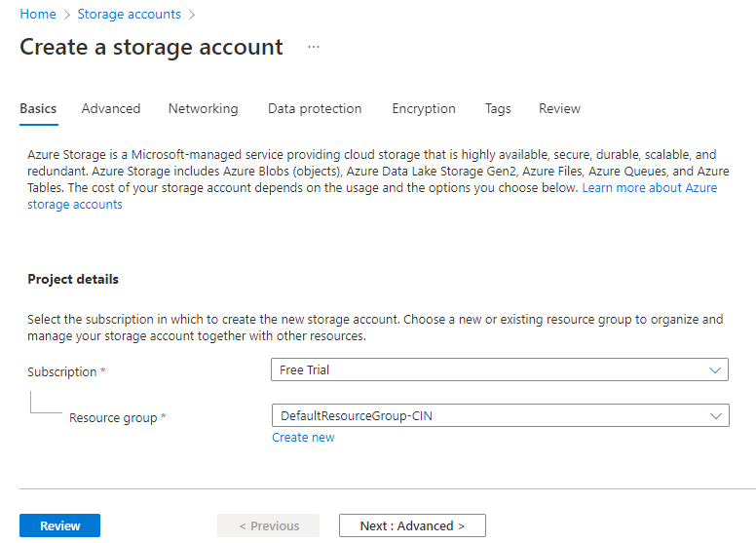
Task: Click the Previous button
Action: click(269, 525)
